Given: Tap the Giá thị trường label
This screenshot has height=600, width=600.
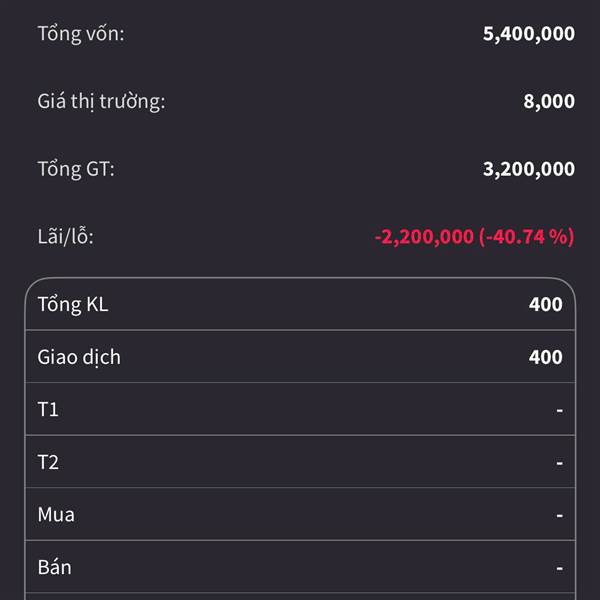Looking at the screenshot, I should pyautogui.click(x=101, y=101).
